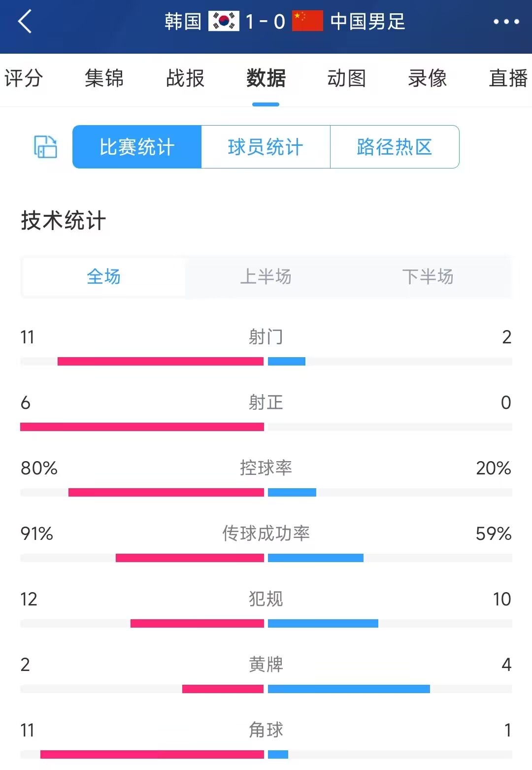Select the 数据 tab

pos(266,78)
